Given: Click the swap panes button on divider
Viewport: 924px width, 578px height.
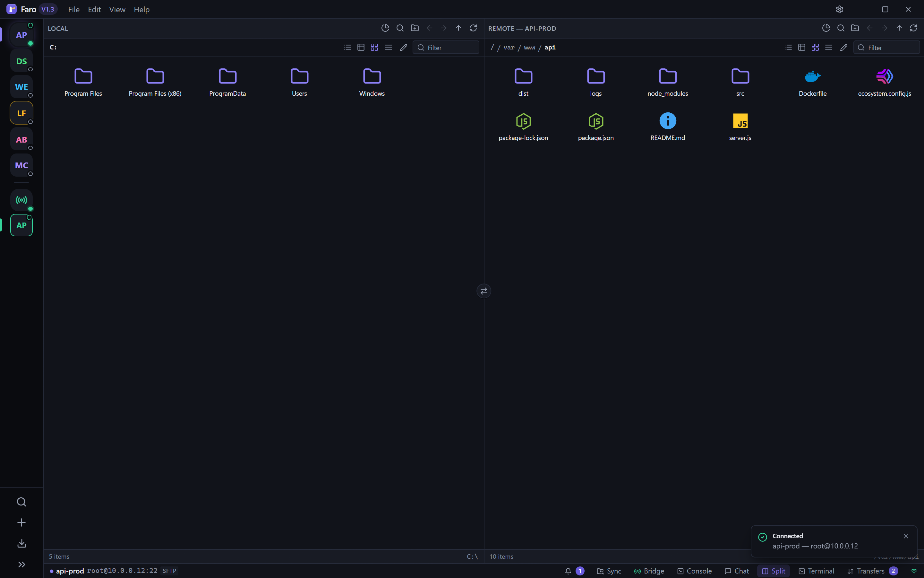Looking at the screenshot, I should 484,291.
